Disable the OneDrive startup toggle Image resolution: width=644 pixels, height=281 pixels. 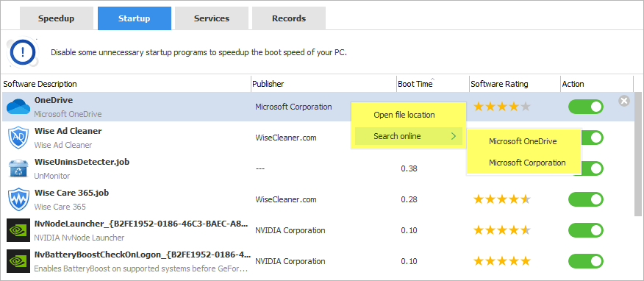(586, 107)
